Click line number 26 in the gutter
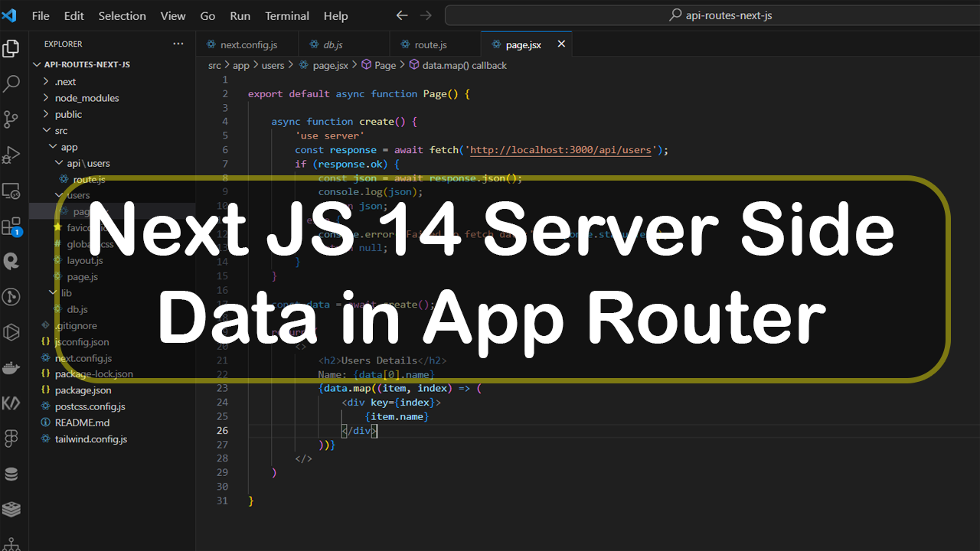This screenshot has height=551, width=980. pos(222,431)
